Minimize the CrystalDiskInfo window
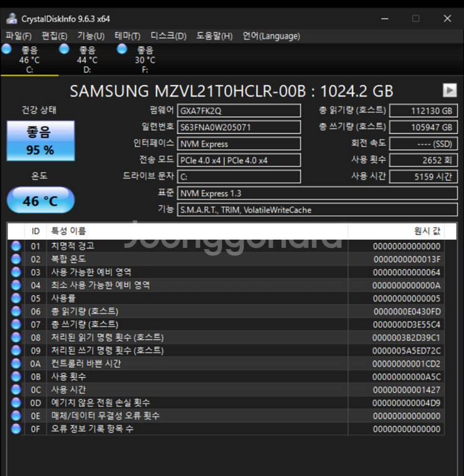Image resolution: width=464 pixels, height=476 pixels. (x=385, y=19)
